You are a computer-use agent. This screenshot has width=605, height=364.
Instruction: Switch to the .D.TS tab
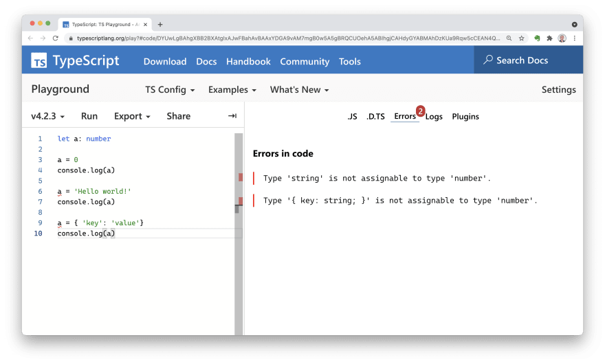pos(375,117)
